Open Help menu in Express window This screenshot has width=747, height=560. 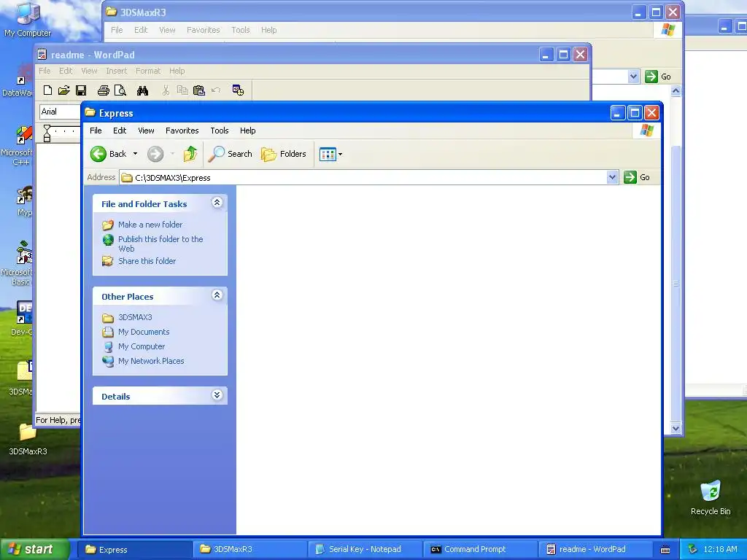(248, 131)
